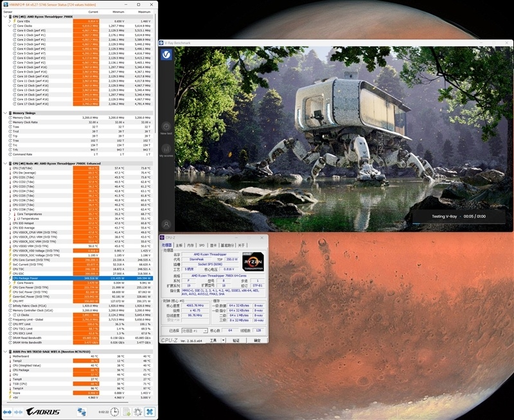Start a New test in V-Ray Benchmark

click(166, 127)
